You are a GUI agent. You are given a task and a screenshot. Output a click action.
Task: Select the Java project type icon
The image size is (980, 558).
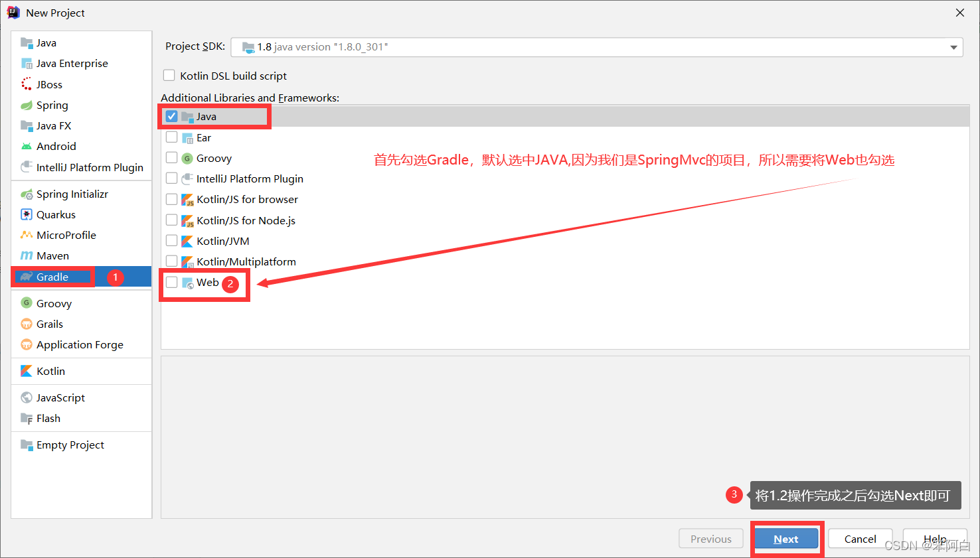27,43
